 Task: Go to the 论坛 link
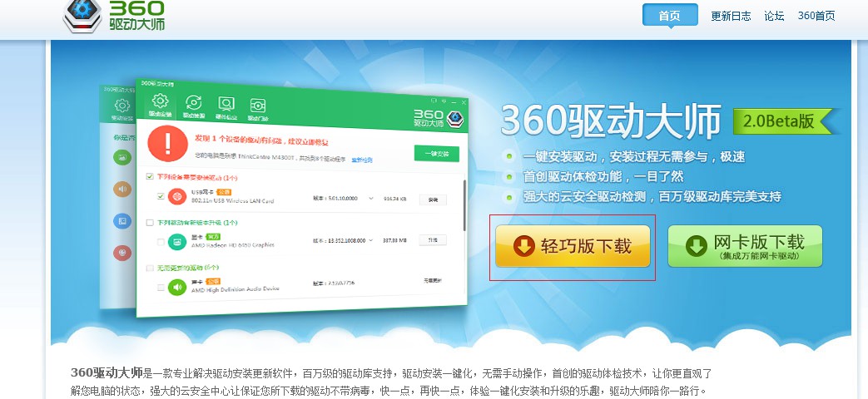point(774,16)
